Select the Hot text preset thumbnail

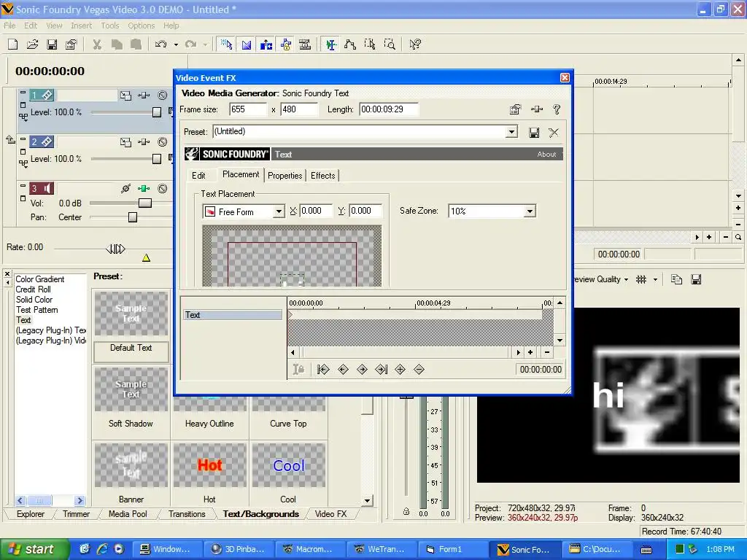pos(209,465)
